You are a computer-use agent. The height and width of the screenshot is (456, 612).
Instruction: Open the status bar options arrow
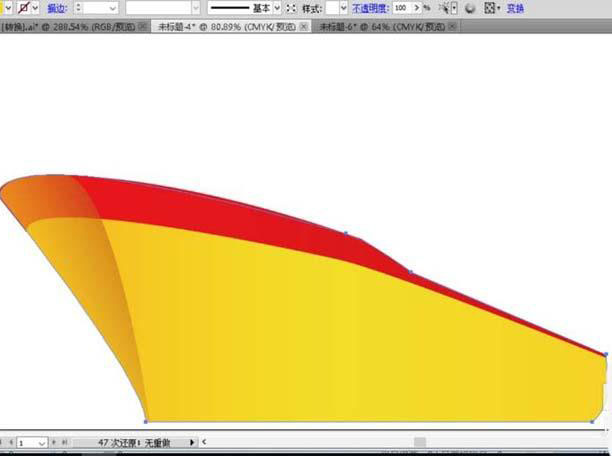pos(192,442)
